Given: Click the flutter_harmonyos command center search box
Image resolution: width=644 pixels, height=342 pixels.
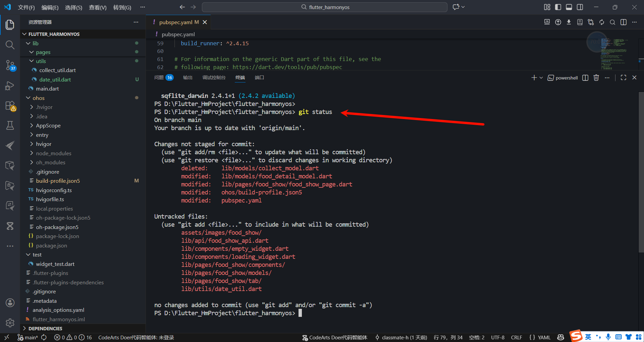Looking at the screenshot, I should pos(325,7).
